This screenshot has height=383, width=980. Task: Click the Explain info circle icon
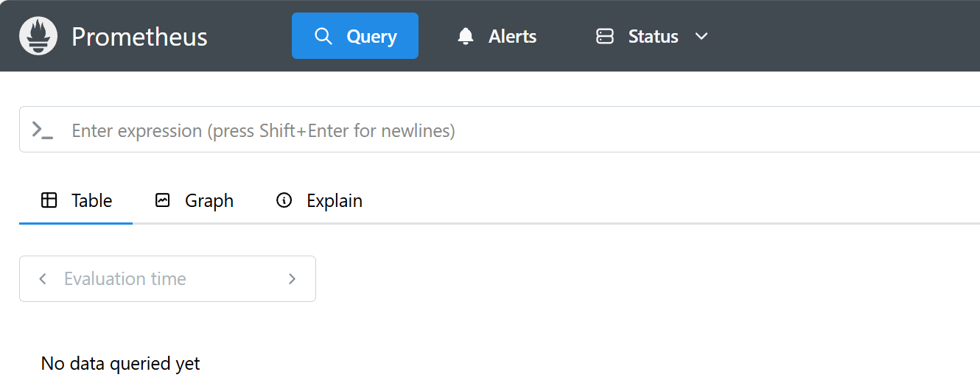tap(284, 200)
